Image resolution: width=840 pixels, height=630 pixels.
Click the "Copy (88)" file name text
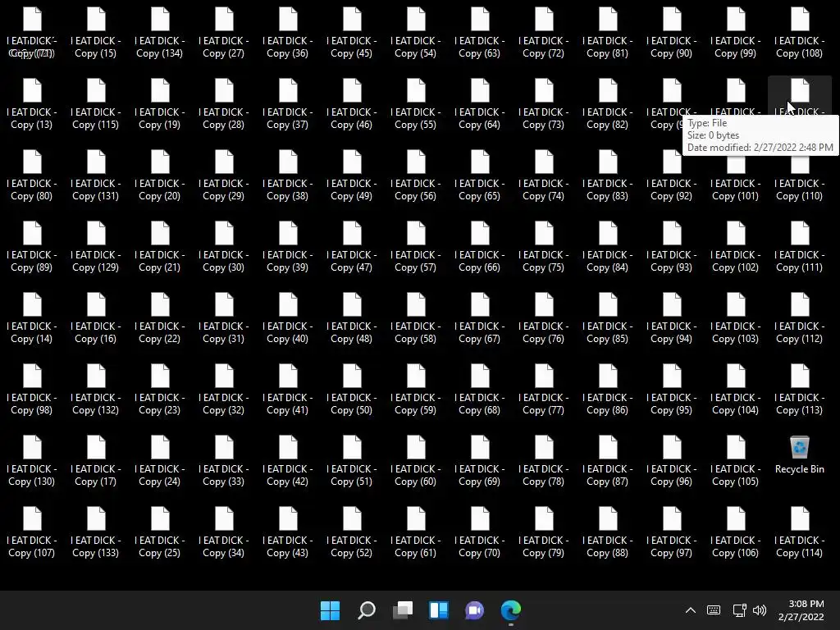[608, 553]
